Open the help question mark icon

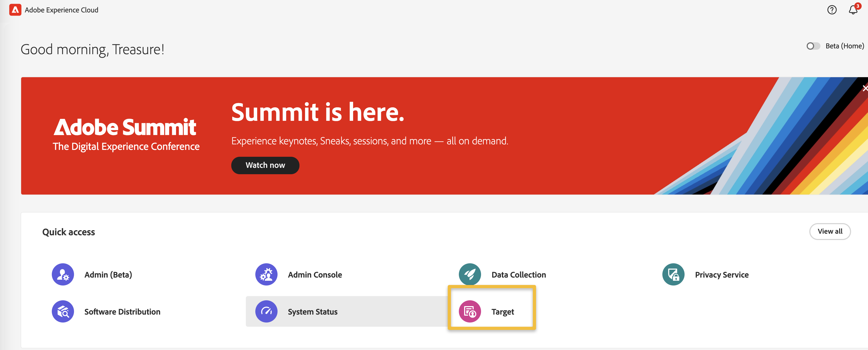pos(832,10)
